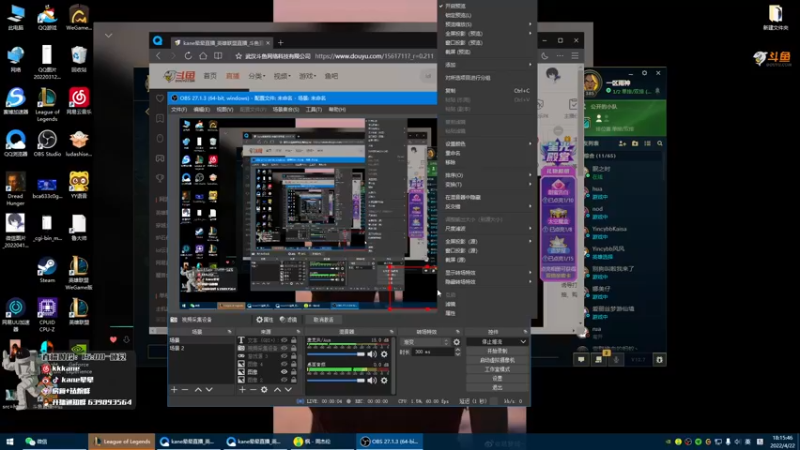Move the selected source down in the list
Viewport: 800px width, 450px height.
288,390
